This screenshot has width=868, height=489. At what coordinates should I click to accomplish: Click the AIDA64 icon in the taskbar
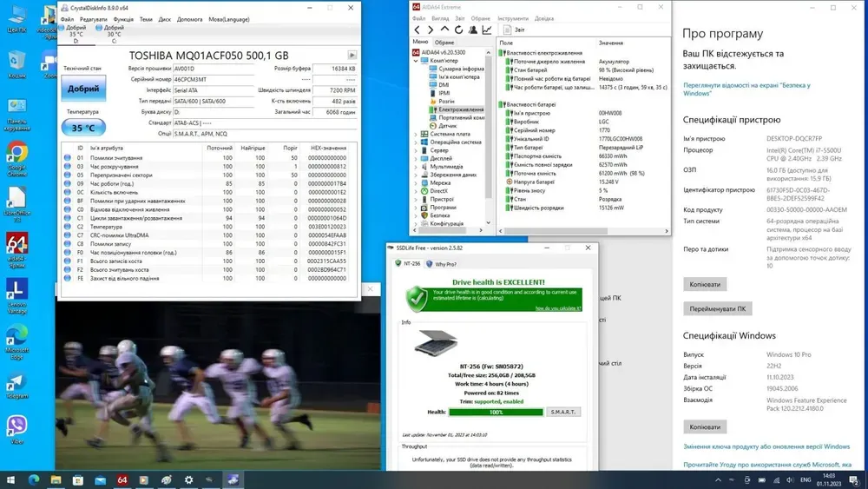pos(122,479)
